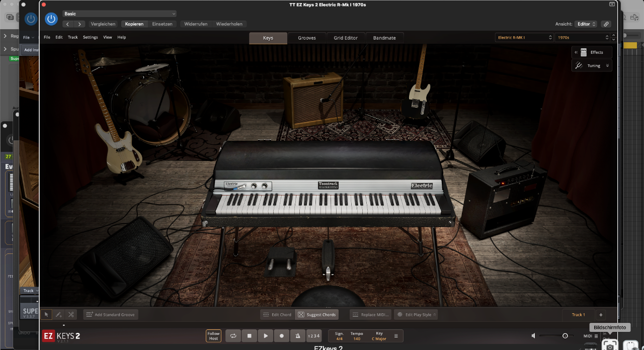Select the scissors split tool
Screen dimensions: 644x350
[x=71, y=314]
